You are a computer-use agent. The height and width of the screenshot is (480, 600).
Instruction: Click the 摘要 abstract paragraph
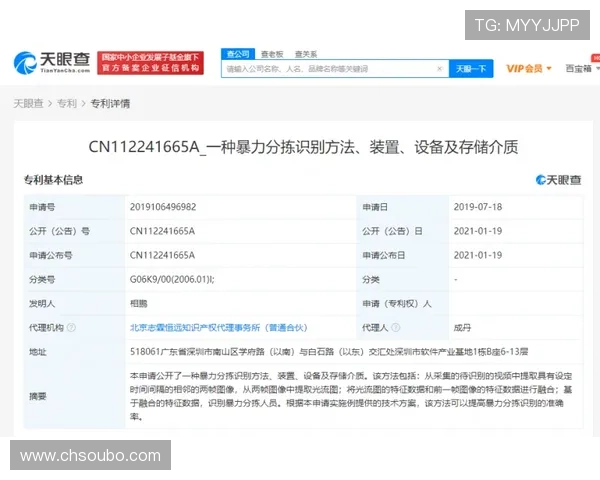pyautogui.click(x=351, y=396)
